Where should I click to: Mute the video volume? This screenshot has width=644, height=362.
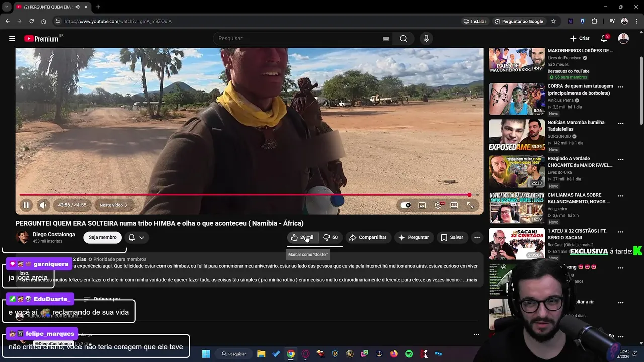[43, 205]
